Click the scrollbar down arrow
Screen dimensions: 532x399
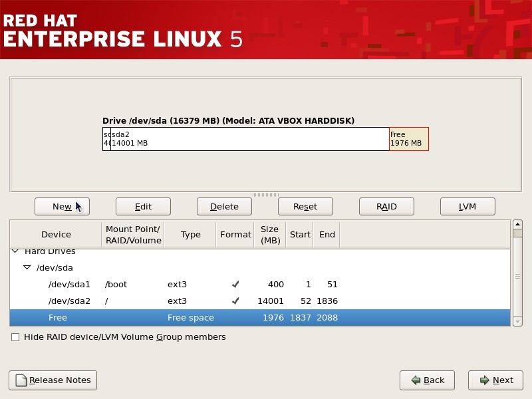coord(517,321)
